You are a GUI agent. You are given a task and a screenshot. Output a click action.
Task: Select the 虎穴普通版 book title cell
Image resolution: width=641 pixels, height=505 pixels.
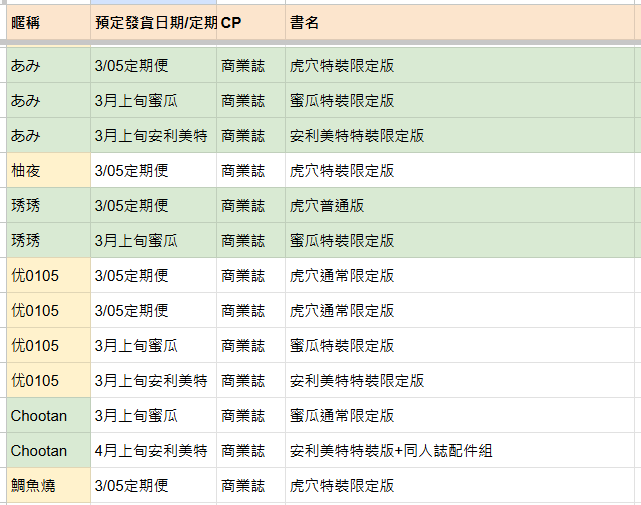pos(460,206)
